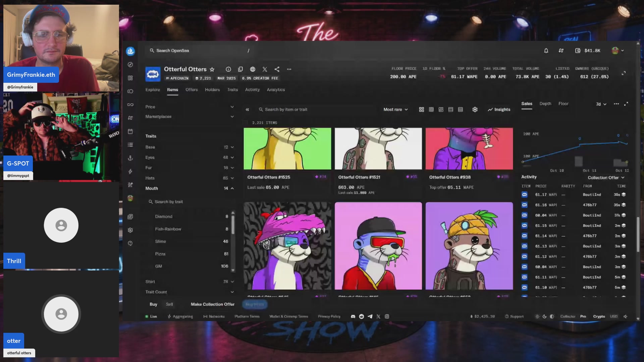Switch to compact grid view
This screenshot has width=644, height=362.
431,110
